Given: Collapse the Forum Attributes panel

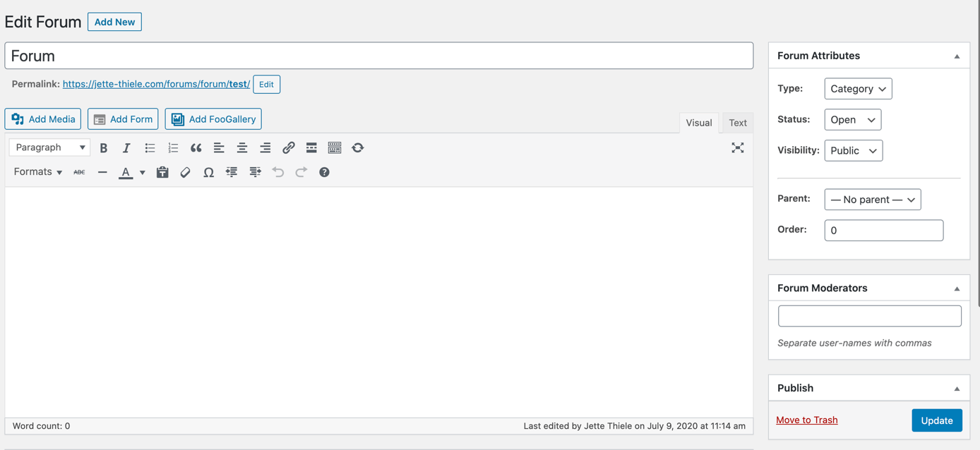Looking at the screenshot, I should 957,56.
